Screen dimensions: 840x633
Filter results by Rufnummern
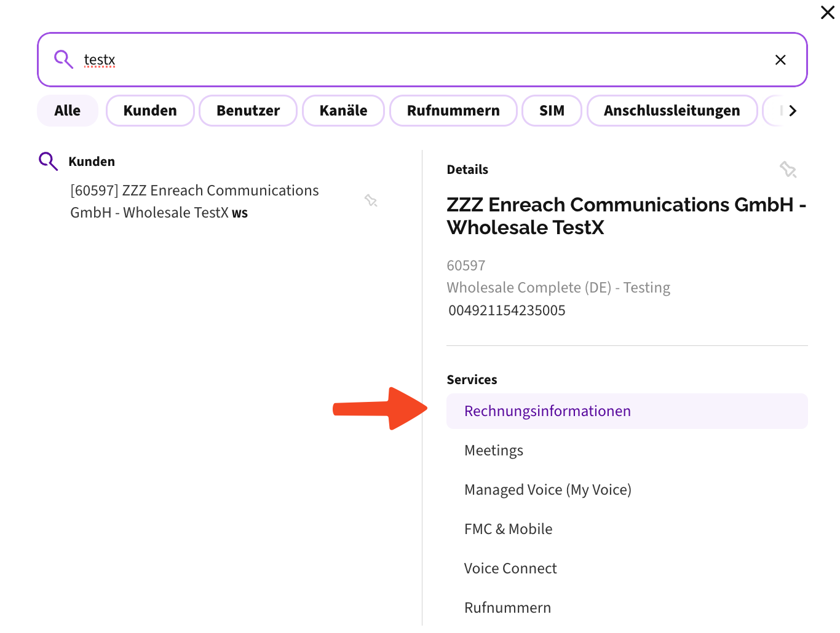coord(453,111)
